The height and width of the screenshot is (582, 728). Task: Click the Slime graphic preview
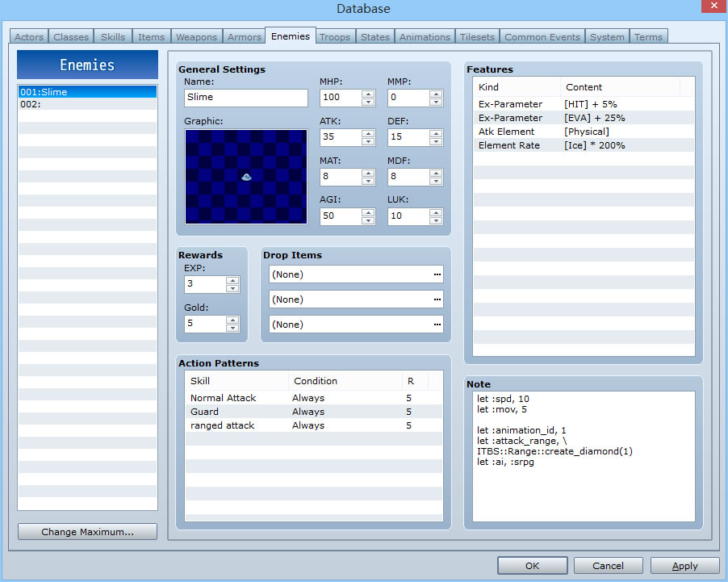[x=246, y=177]
